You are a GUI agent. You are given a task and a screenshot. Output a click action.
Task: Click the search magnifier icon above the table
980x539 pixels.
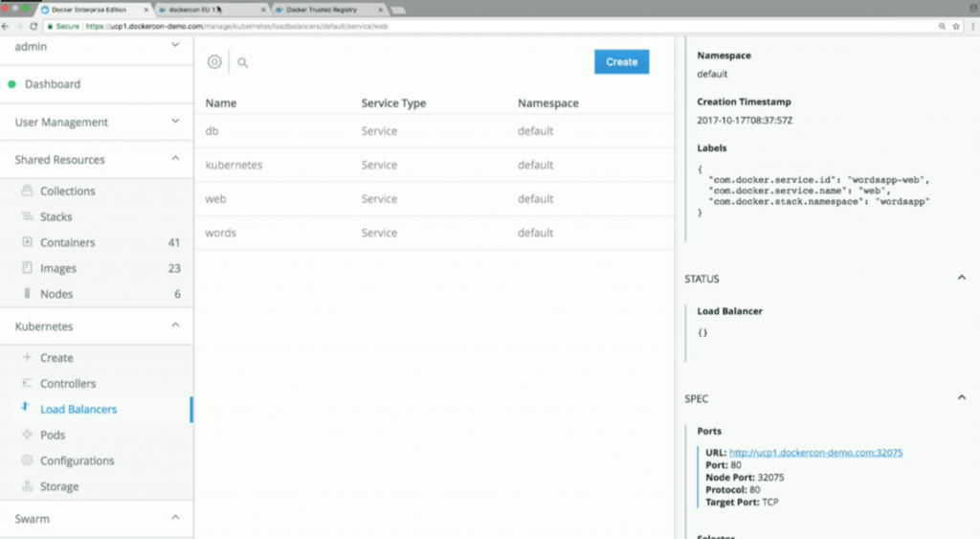pyautogui.click(x=242, y=62)
